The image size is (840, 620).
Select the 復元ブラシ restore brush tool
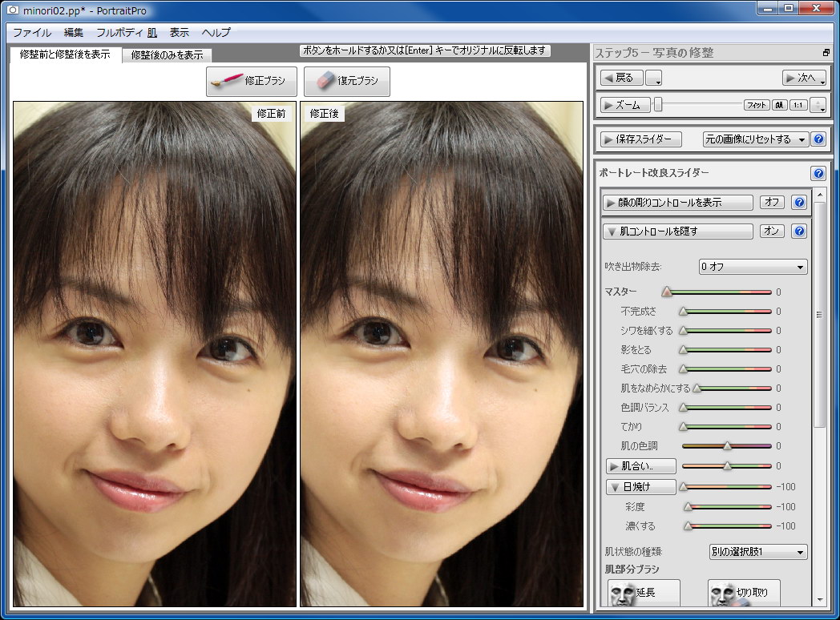tap(346, 81)
